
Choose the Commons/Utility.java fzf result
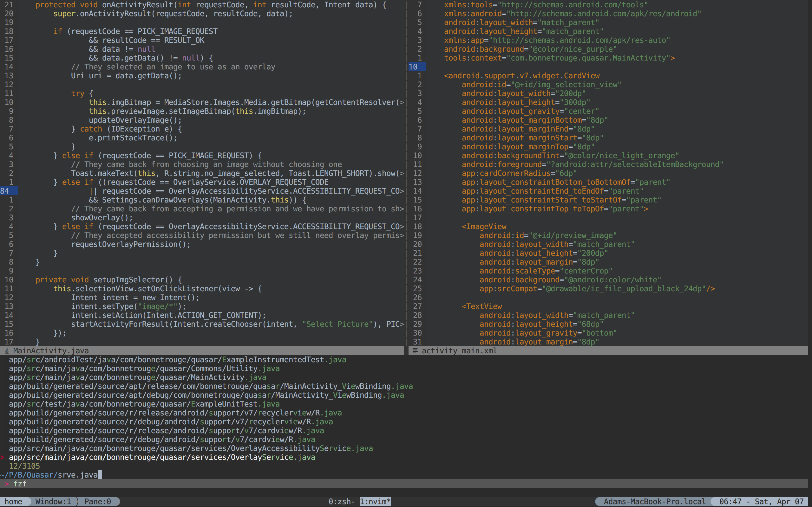point(144,369)
